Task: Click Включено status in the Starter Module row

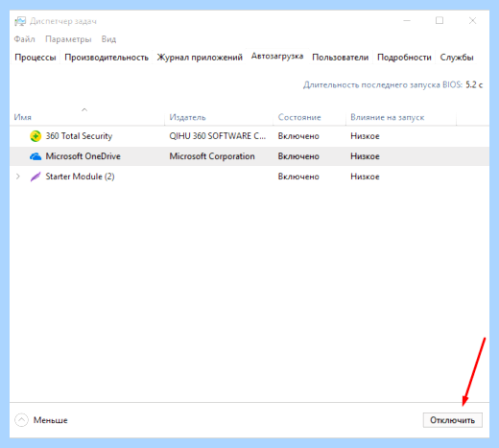Action: pyautogui.click(x=298, y=177)
